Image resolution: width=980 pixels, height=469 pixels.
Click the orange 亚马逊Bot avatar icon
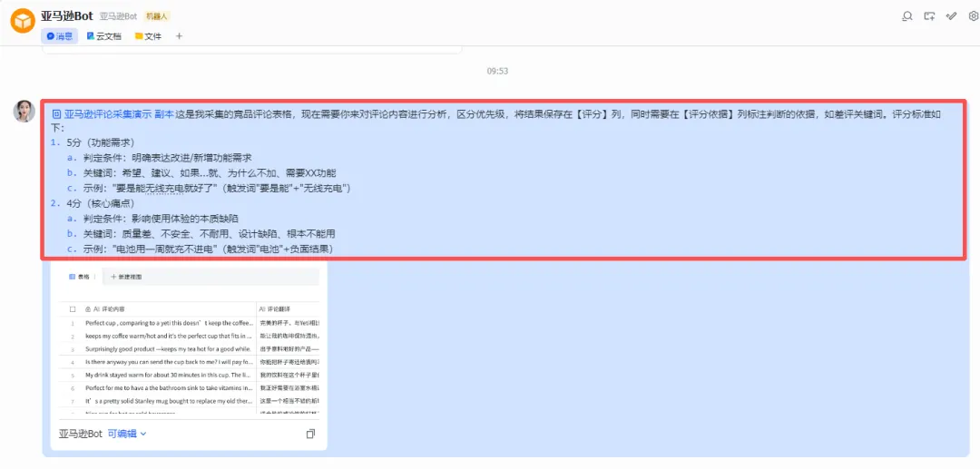(x=23, y=21)
